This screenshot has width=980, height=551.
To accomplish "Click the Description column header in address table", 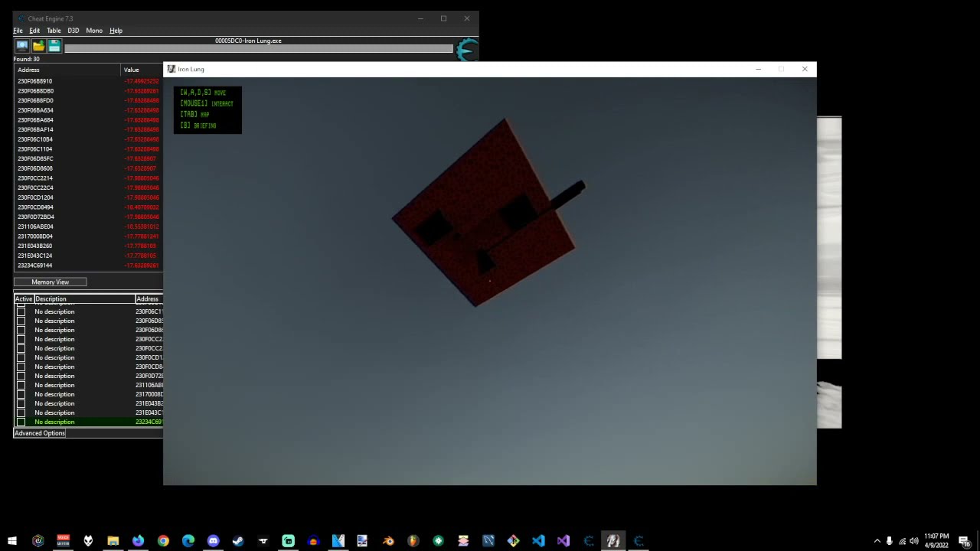I will [x=84, y=299].
